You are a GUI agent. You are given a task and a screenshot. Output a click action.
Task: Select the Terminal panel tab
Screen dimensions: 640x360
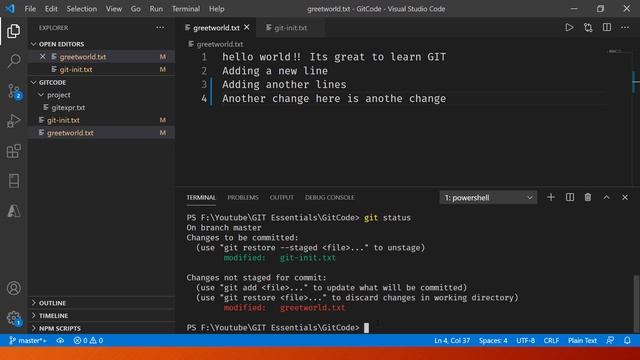201,198
